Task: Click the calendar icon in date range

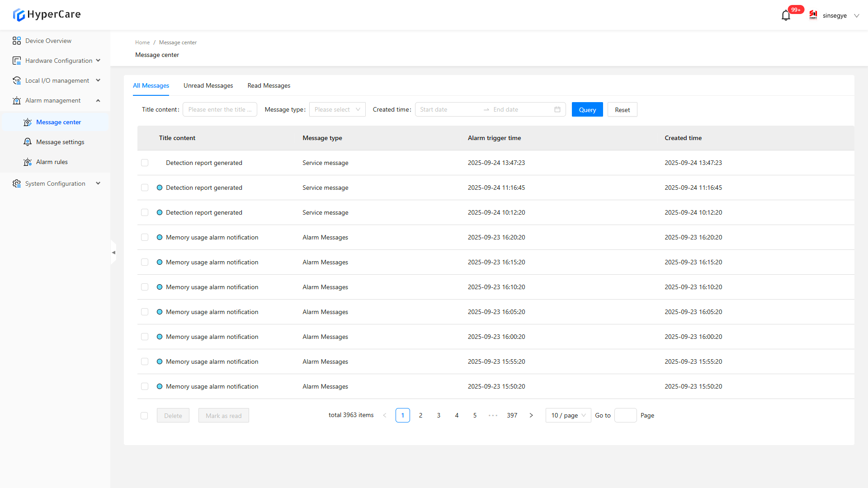Action: pos(557,109)
